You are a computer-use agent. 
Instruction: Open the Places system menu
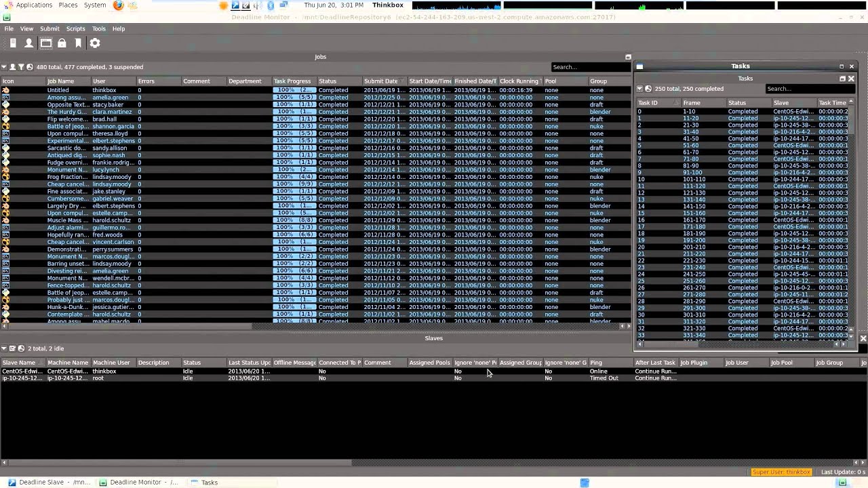click(x=68, y=5)
